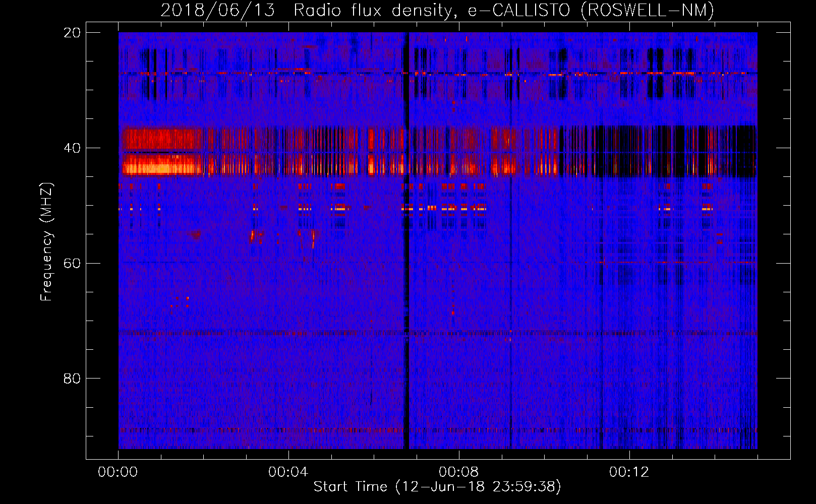The width and height of the screenshot is (816, 504).
Task: Click the x-axis tick label '00:04'
Action: pyautogui.click(x=288, y=472)
